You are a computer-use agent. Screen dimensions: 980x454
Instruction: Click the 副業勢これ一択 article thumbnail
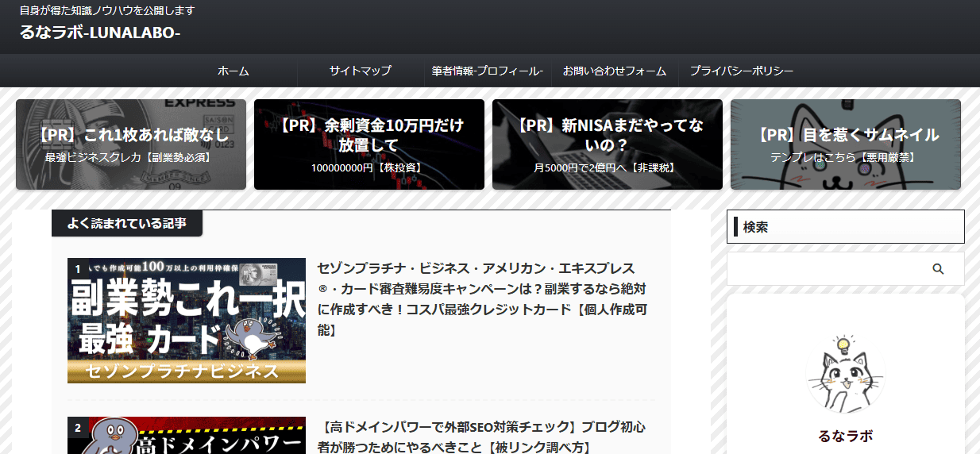(x=187, y=321)
